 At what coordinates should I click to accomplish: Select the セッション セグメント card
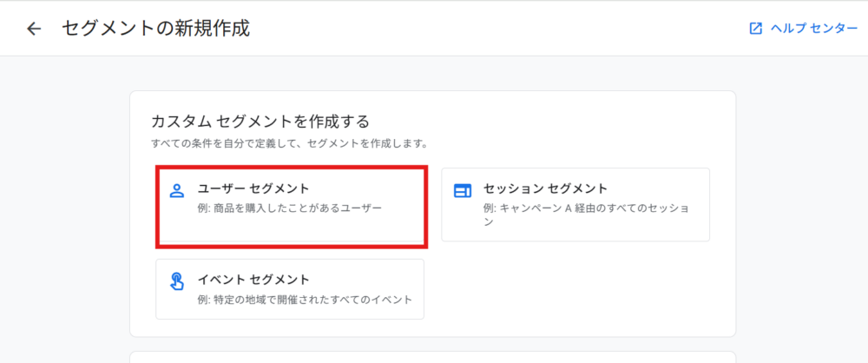(575, 205)
